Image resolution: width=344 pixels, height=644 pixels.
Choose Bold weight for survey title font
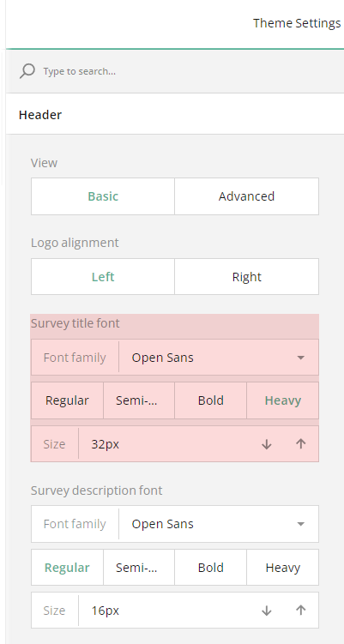[x=211, y=400]
